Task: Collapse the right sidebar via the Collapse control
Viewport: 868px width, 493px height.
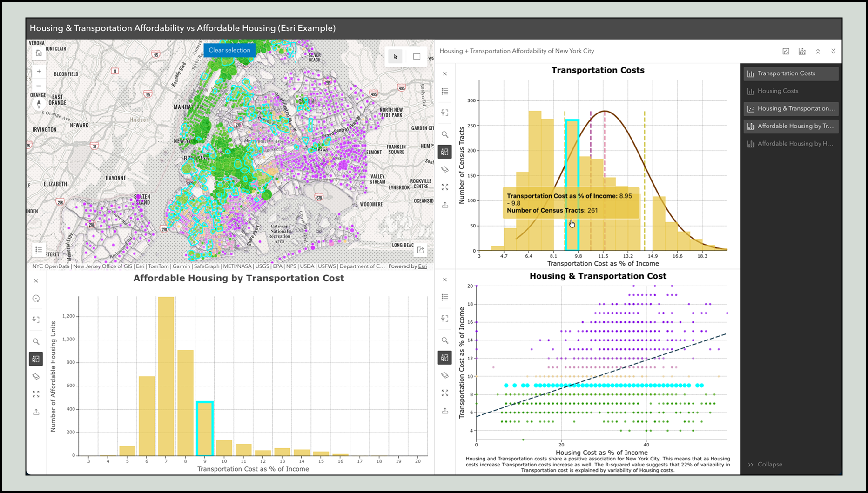Action: click(765, 464)
